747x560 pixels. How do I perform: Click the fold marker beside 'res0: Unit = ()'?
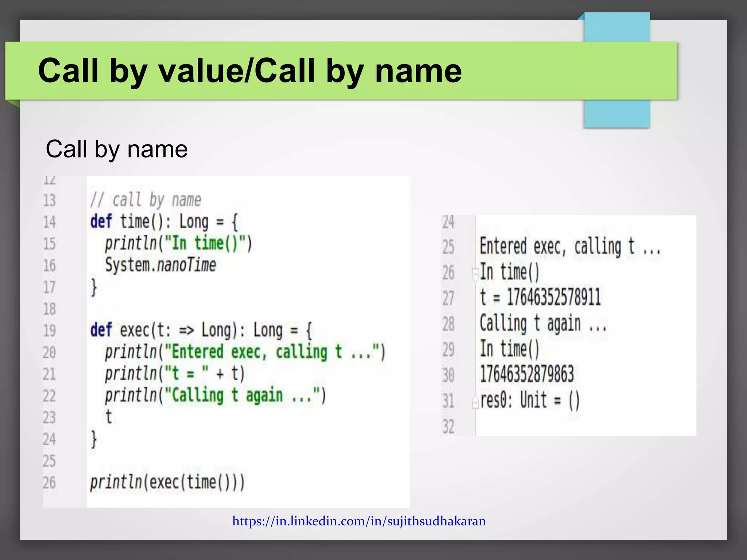point(475,402)
